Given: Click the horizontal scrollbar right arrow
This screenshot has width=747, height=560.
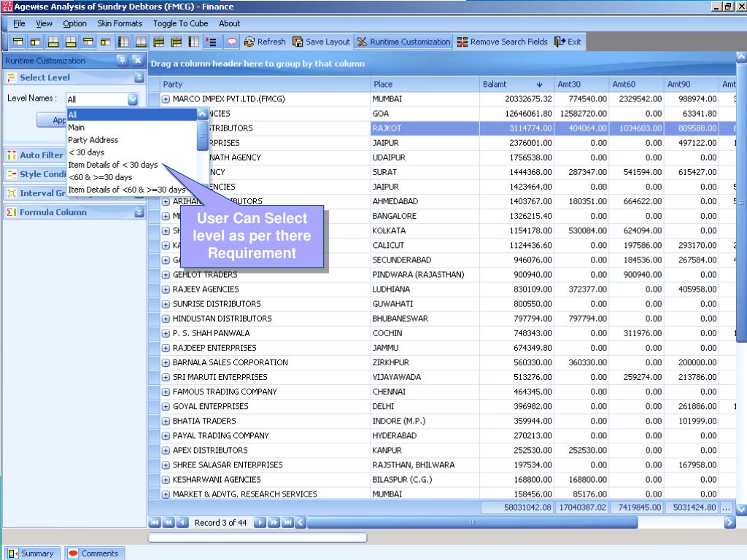Looking at the screenshot, I should tap(729, 522).
